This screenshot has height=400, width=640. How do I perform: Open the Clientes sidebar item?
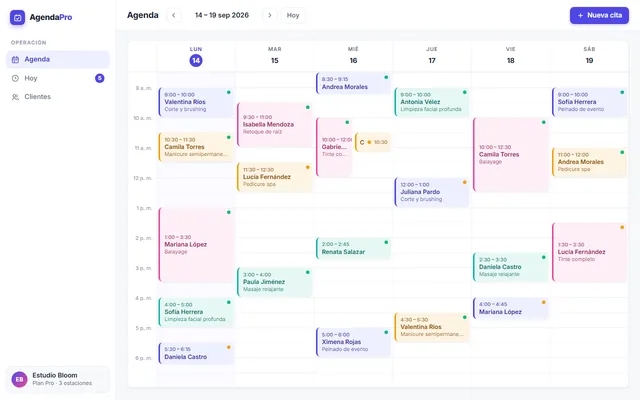coord(58,97)
